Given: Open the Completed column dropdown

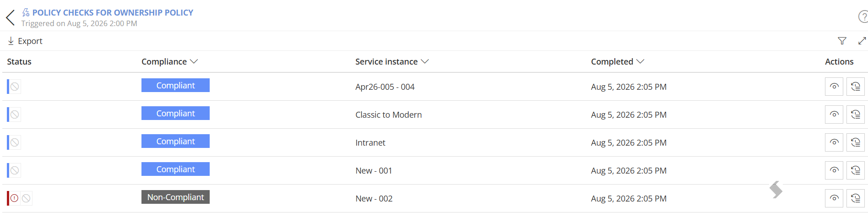Looking at the screenshot, I should (640, 61).
